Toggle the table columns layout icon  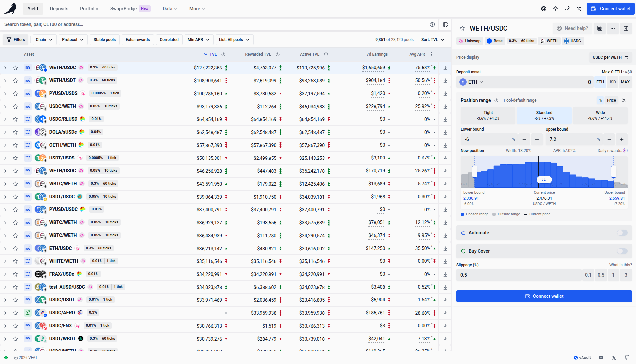coord(445,24)
